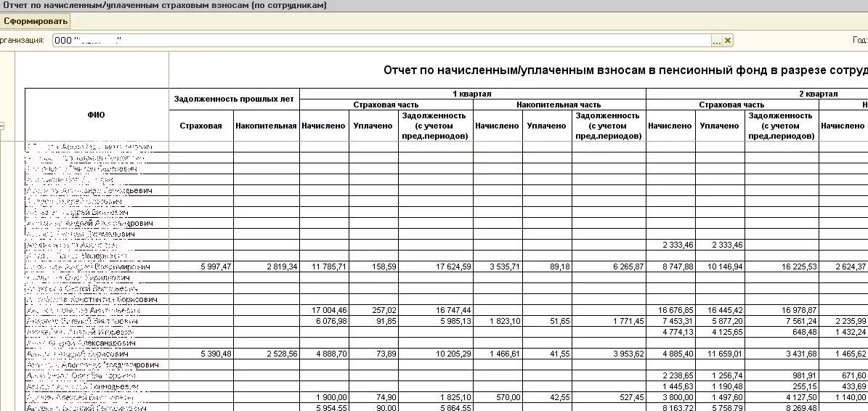
Task: Click the Сформировать button
Action: coord(36,22)
